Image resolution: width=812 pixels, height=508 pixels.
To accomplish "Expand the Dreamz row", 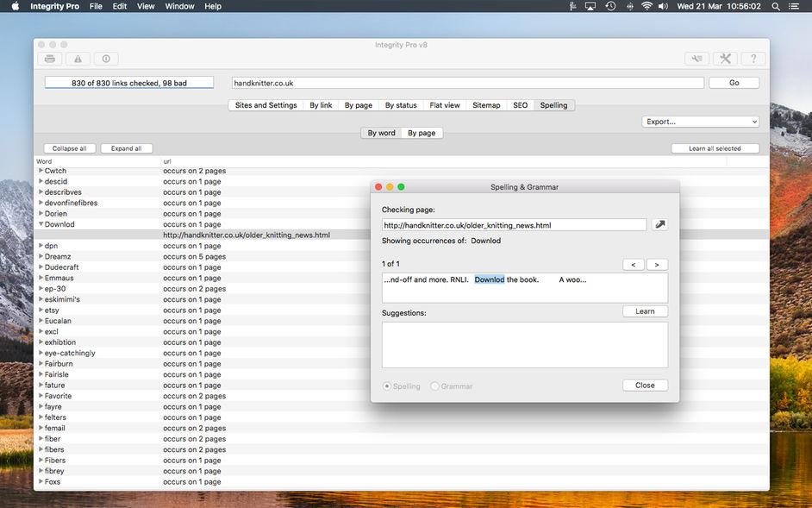I will [x=41, y=256].
